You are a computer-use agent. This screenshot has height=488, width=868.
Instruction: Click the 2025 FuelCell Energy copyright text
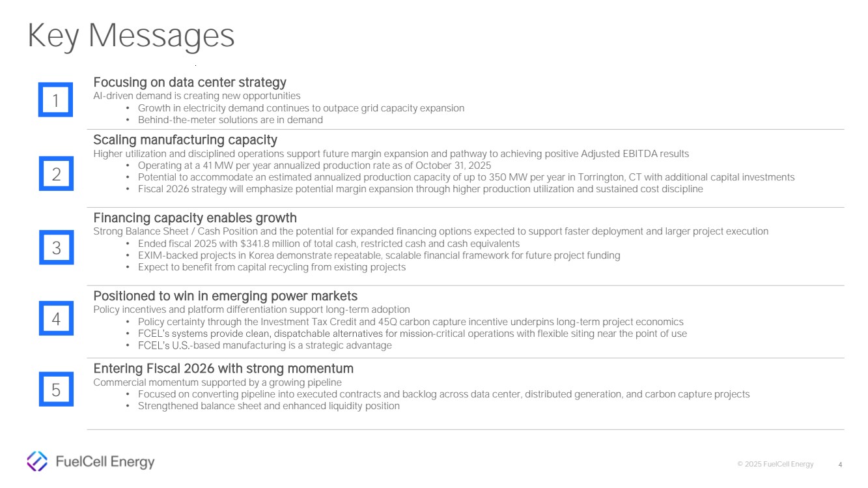(x=775, y=465)
